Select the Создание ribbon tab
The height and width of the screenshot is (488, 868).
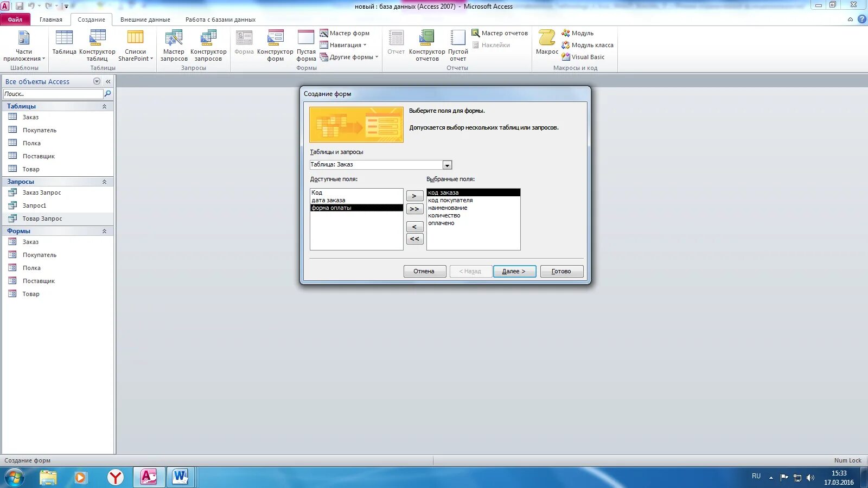pyautogui.click(x=91, y=20)
